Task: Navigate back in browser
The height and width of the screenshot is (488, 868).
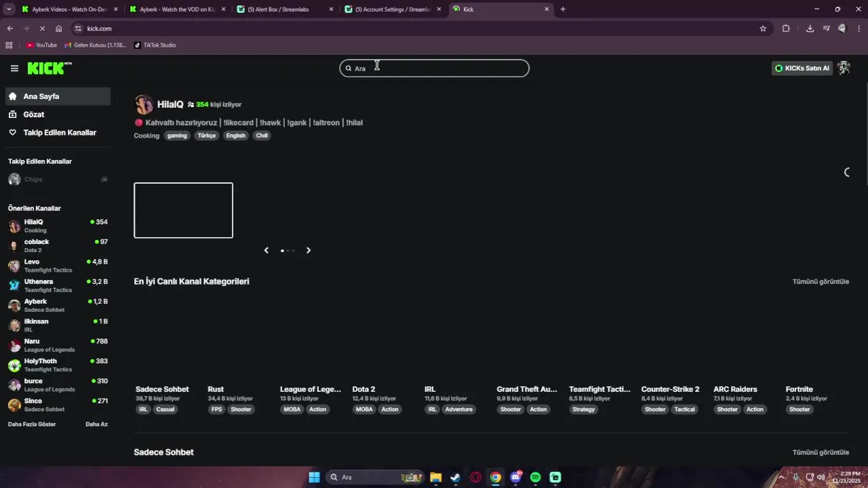Action: click(x=9, y=28)
